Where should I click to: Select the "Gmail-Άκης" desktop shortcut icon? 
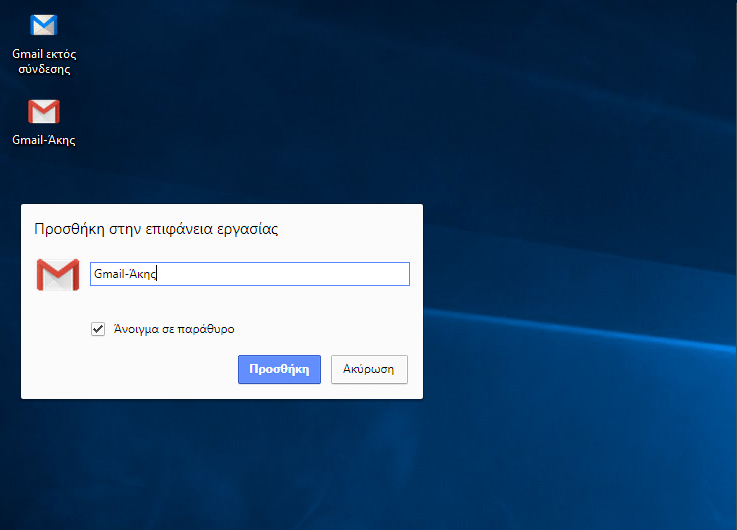(44, 111)
